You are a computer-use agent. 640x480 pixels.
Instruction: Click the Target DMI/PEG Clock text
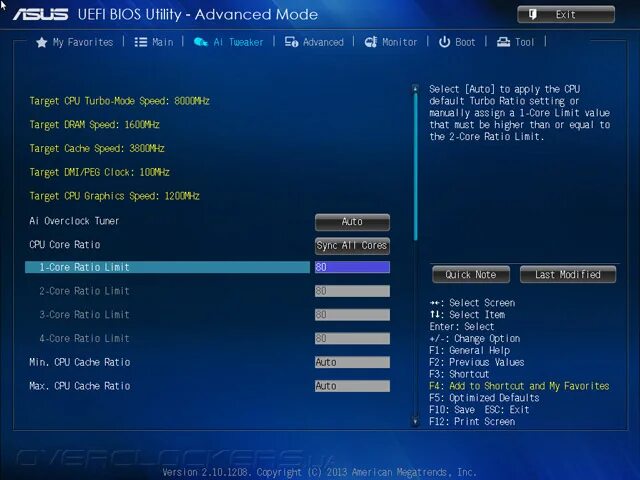(x=99, y=172)
